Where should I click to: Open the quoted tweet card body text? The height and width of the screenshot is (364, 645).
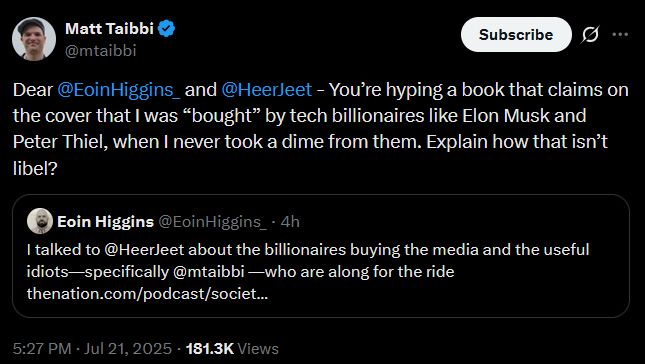pos(308,271)
